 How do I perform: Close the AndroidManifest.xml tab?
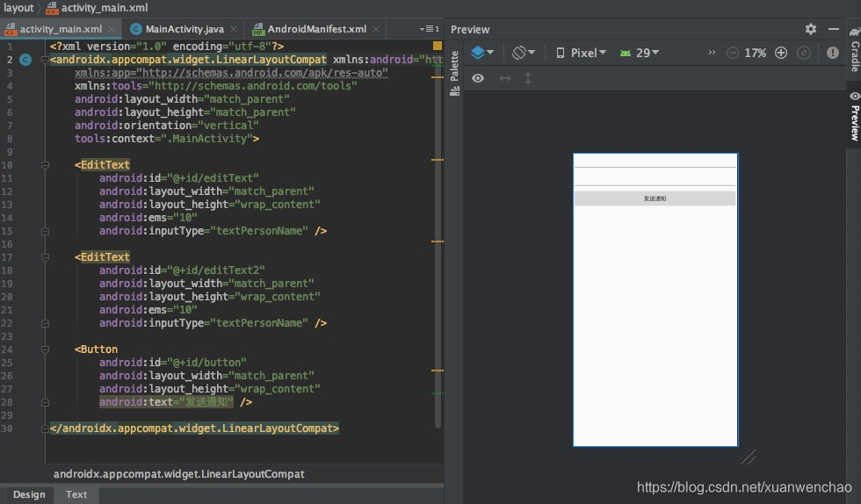376,29
